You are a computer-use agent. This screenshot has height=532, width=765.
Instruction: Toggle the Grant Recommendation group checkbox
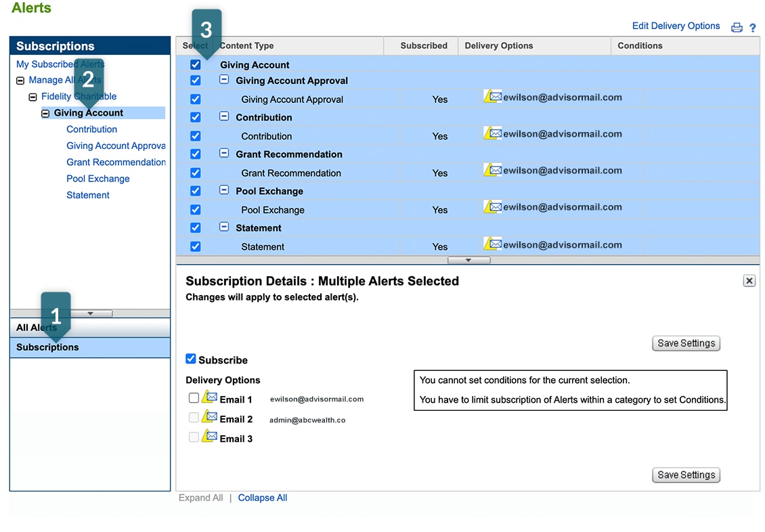(x=195, y=154)
